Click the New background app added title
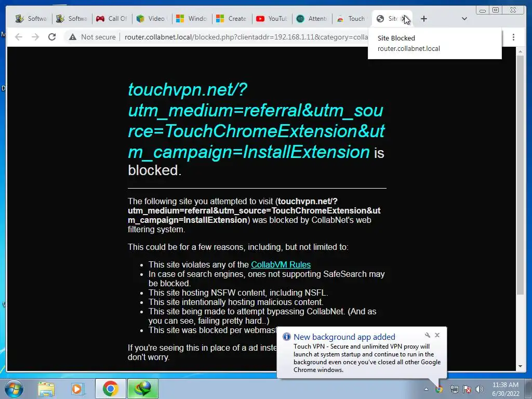 (x=344, y=337)
